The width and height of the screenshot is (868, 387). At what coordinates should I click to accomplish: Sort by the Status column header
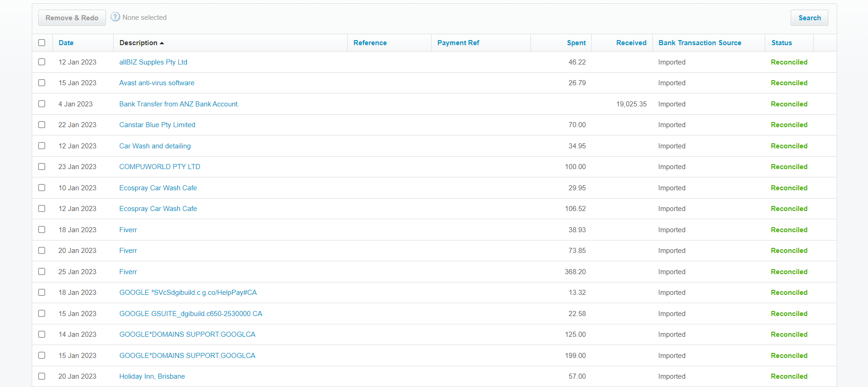[x=782, y=43]
